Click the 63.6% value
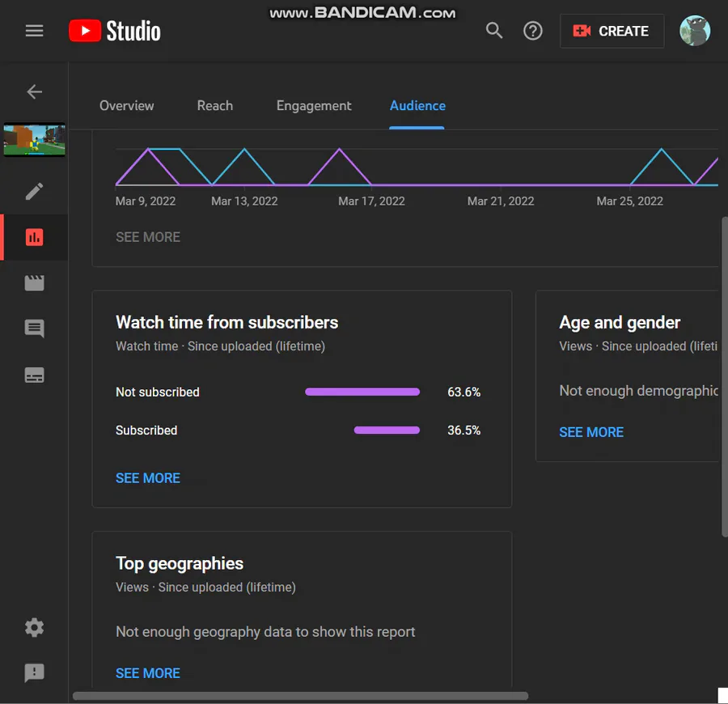The image size is (728, 704). point(463,392)
